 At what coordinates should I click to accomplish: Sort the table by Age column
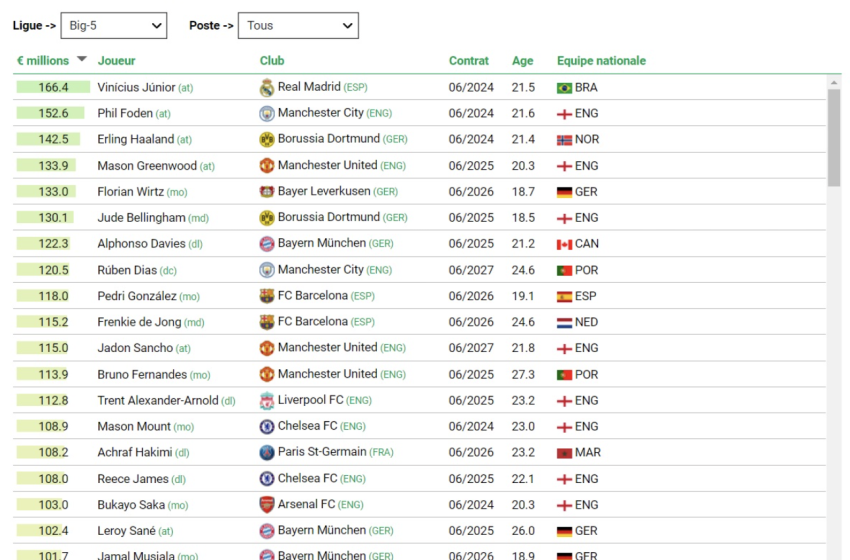click(x=523, y=61)
